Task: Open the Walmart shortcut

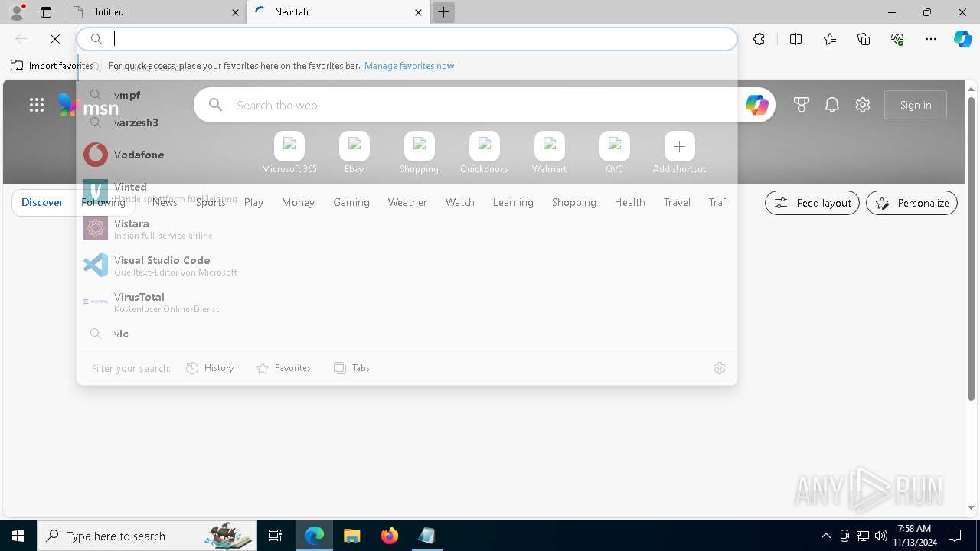Action: click(550, 152)
